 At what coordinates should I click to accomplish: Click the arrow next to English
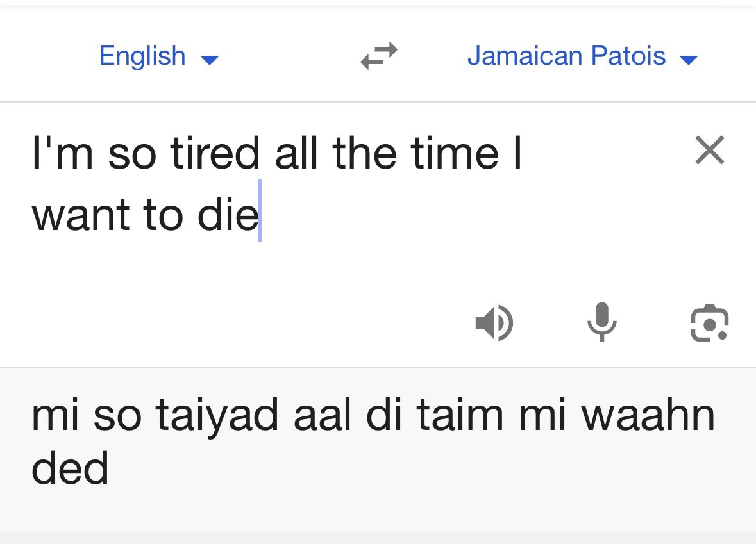point(210,60)
